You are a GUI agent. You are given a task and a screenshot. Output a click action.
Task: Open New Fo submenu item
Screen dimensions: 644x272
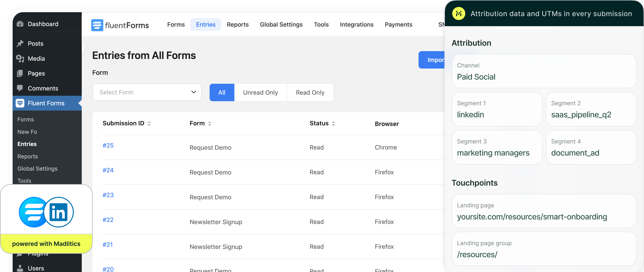point(27,132)
